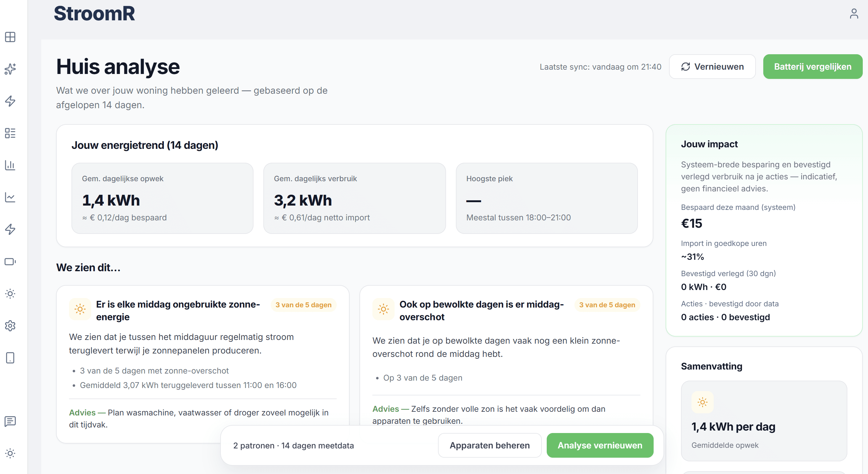Open the bar chart icon in sidebar
868x474 pixels.
point(10,165)
